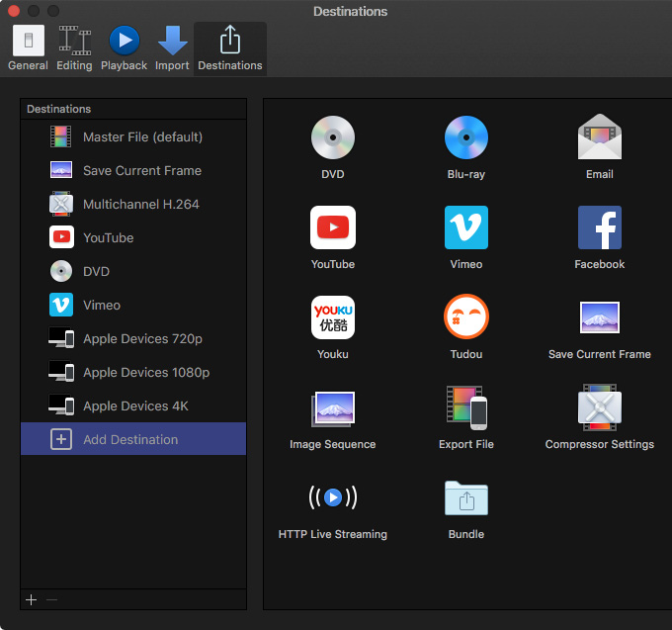The height and width of the screenshot is (630, 672).
Task: Click the Blu-ray disc icon
Action: [466, 137]
